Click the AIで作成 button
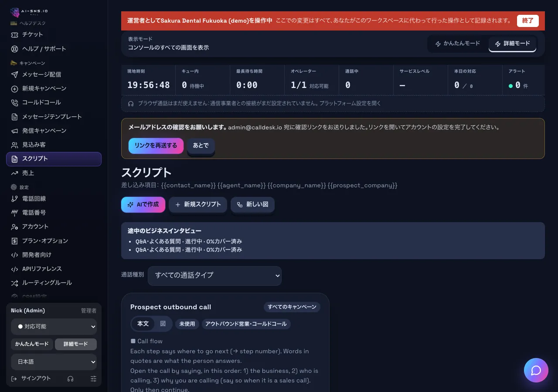Image resolution: width=558 pixels, height=392 pixels. [x=143, y=205]
